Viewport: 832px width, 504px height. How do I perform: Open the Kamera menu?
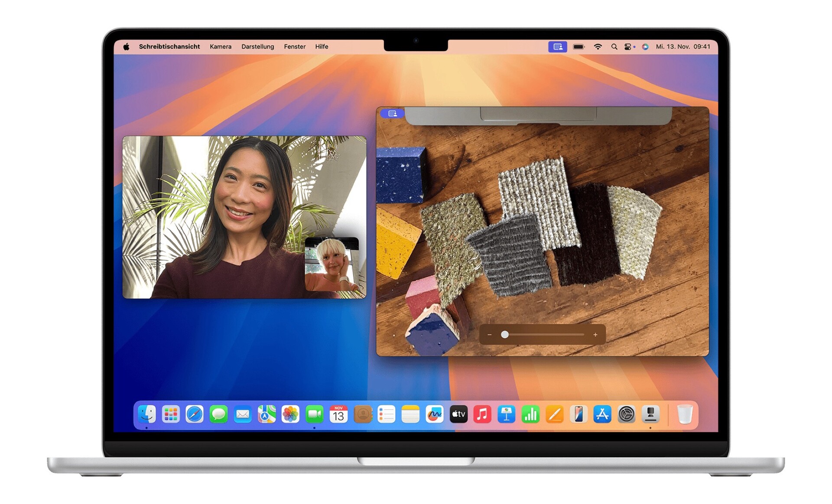[x=220, y=47]
